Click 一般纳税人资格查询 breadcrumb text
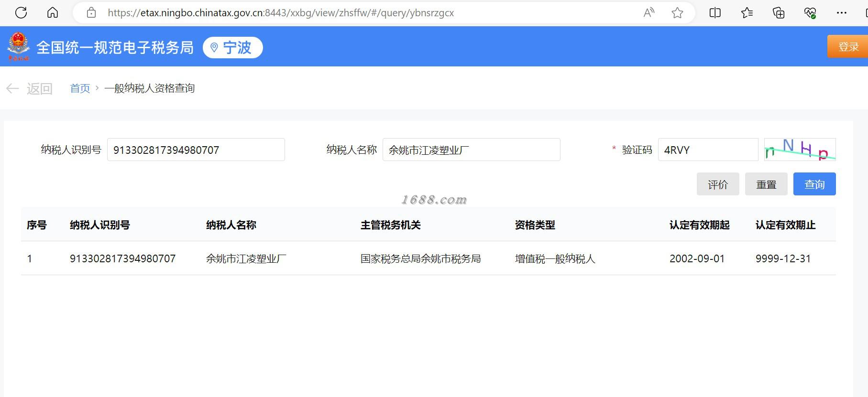Viewport: 868px width, 397px height. tap(150, 88)
